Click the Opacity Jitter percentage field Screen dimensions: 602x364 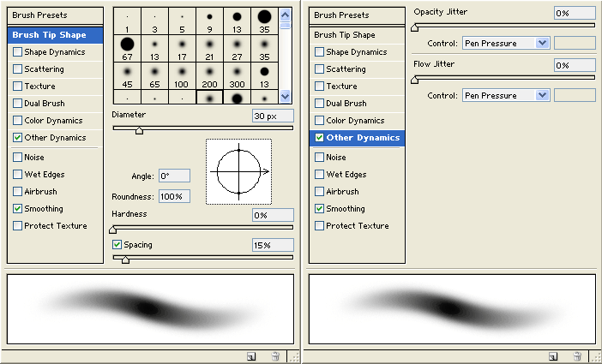[575, 13]
